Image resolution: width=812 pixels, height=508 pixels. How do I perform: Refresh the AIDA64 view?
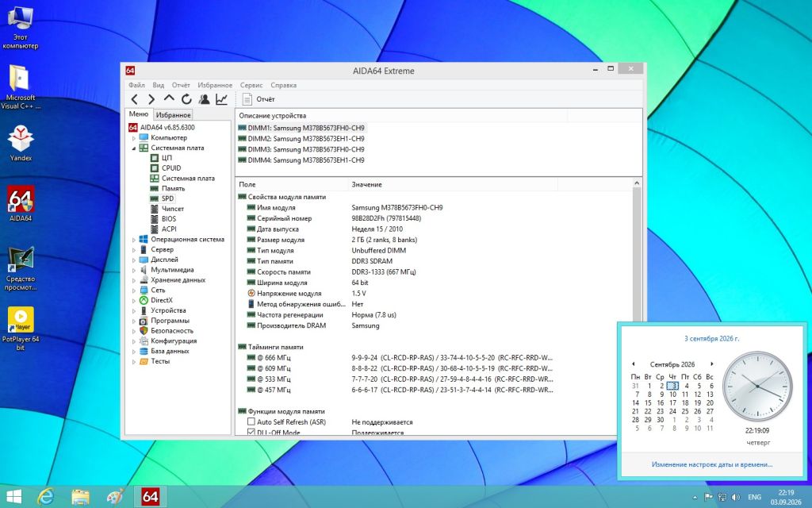click(186, 99)
